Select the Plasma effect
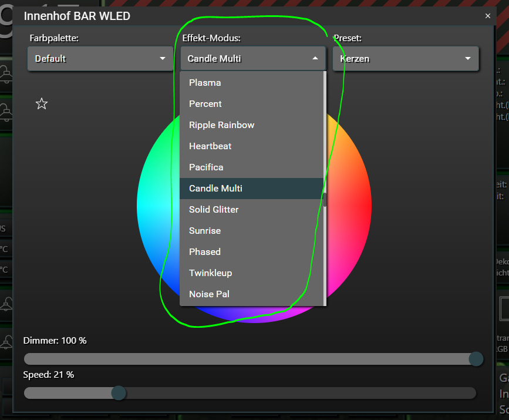Viewport: 509px width, 420px height. [252, 82]
